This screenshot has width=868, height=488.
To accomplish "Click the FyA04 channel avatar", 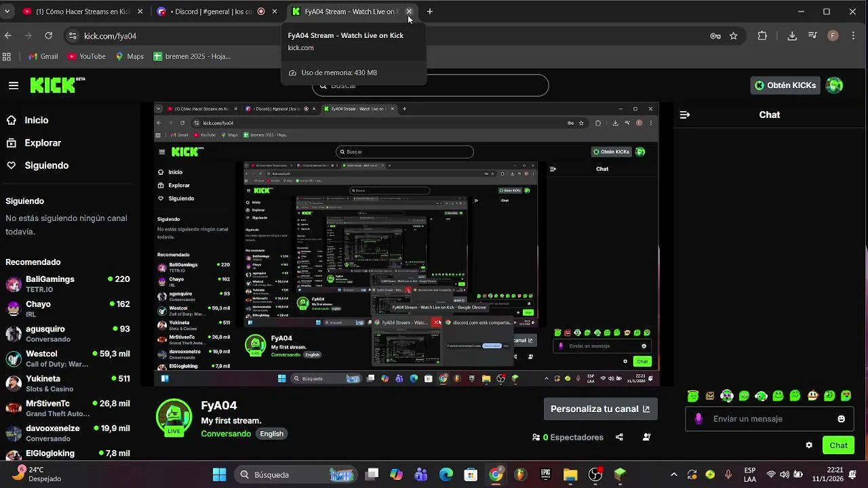I will coord(174,416).
